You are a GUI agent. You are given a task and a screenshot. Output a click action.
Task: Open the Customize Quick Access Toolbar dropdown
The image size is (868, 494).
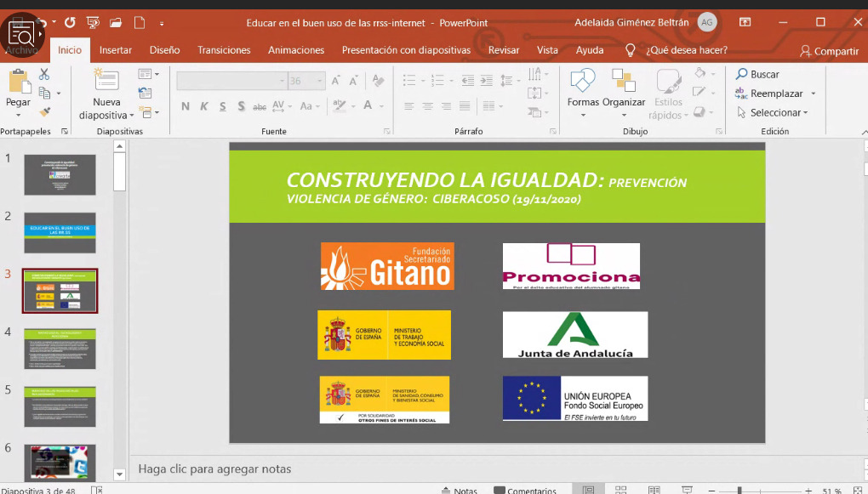point(162,23)
